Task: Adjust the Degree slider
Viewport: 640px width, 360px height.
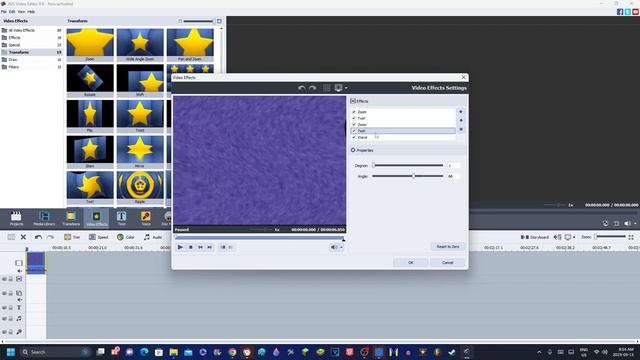Action: click(x=408, y=165)
